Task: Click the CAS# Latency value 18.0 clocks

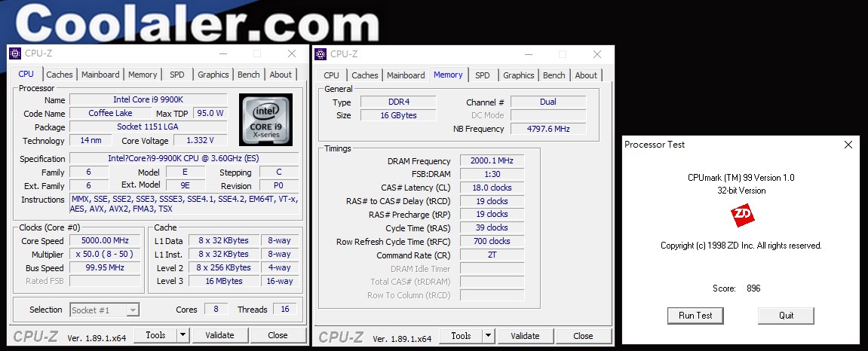Action: [492, 188]
